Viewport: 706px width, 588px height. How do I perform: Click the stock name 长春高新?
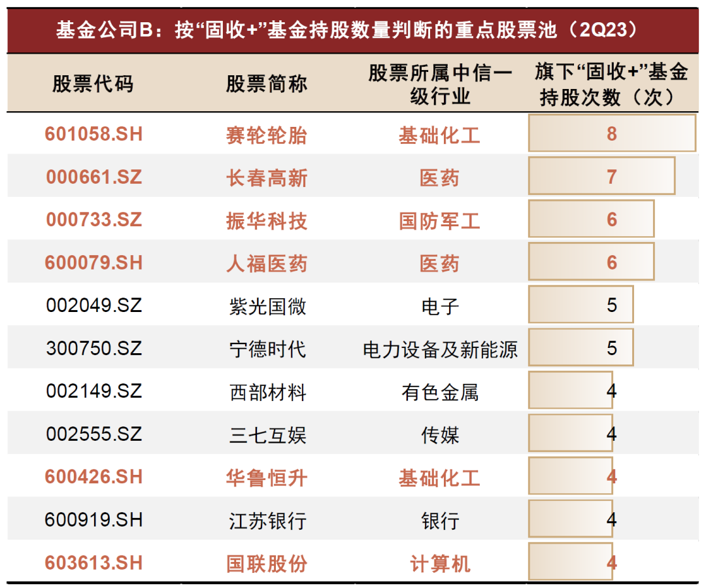pyautogui.click(x=267, y=177)
